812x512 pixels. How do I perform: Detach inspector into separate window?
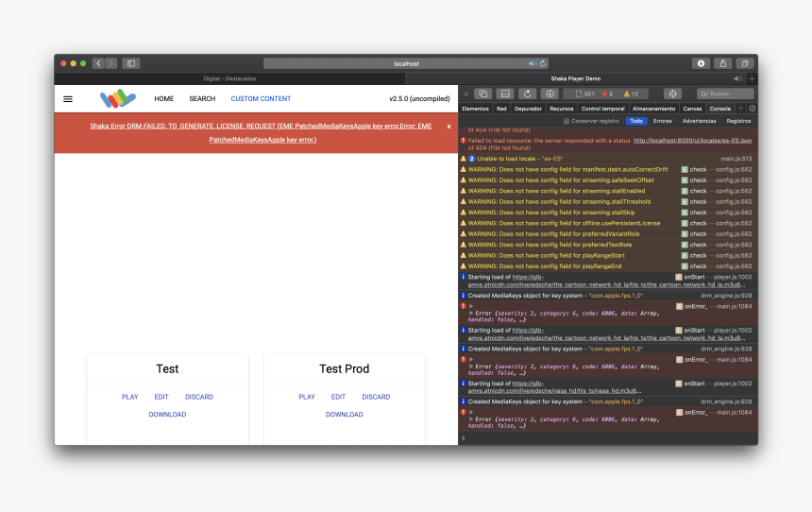[x=482, y=94]
